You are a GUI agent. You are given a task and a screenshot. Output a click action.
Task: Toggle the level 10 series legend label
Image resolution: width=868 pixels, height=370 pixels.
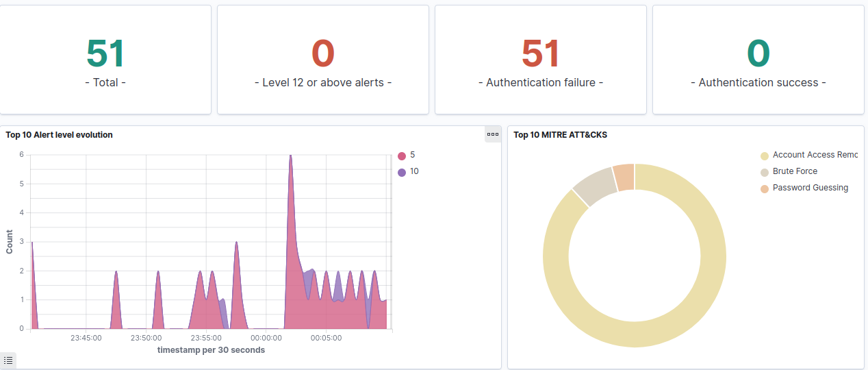(x=414, y=171)
